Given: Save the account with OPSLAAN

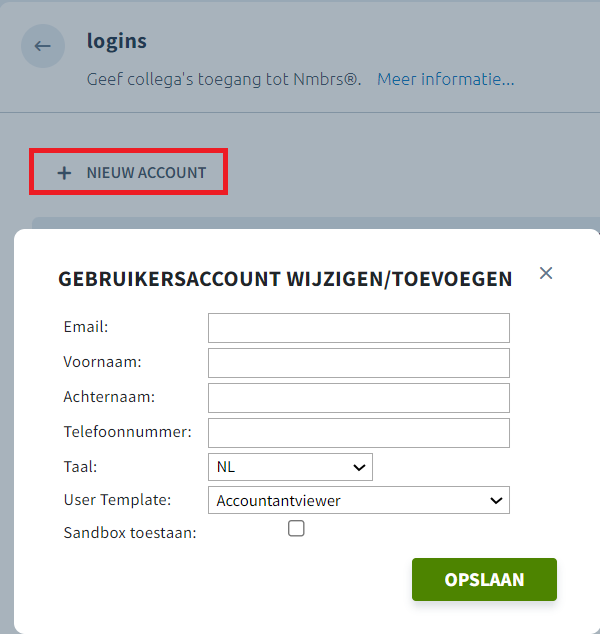Looking at the screenshot, I should 484,579.
